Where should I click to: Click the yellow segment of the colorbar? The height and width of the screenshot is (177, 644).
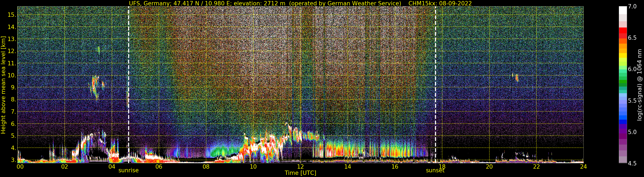(623, 55)
